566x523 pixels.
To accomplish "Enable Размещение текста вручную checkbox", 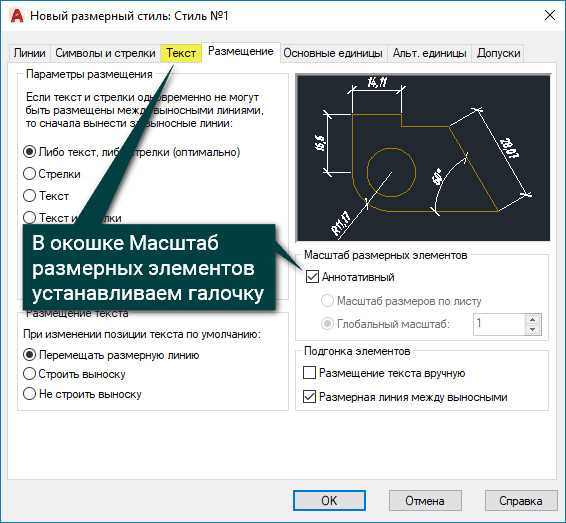I will pos(309,372).
